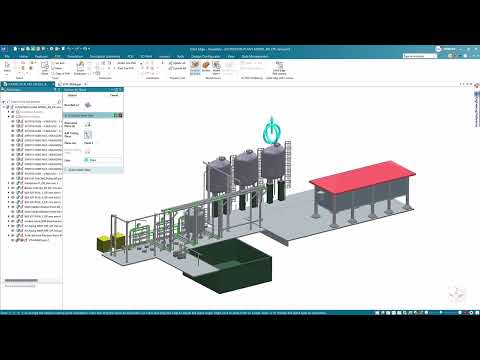The width and height of the screenshot is (480, 360).
Task: Click the highlighted orange icon in the Model Views group
Action: [195, 66]
